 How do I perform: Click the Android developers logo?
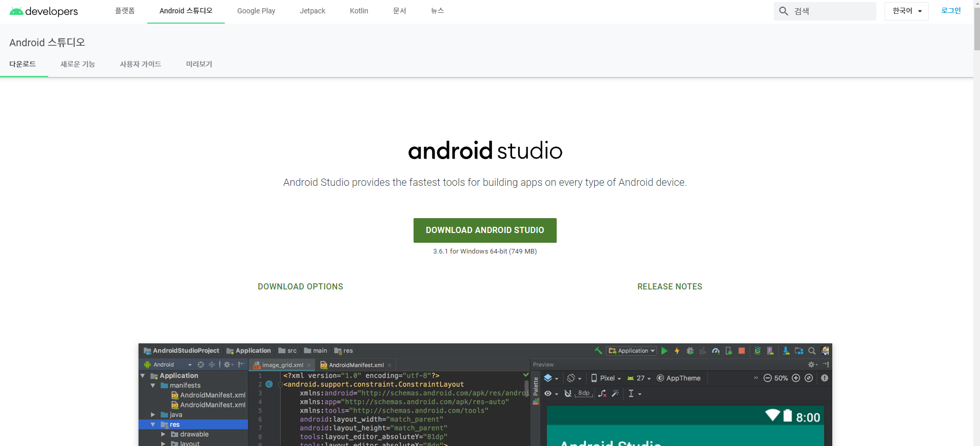(x=44, y=11)
